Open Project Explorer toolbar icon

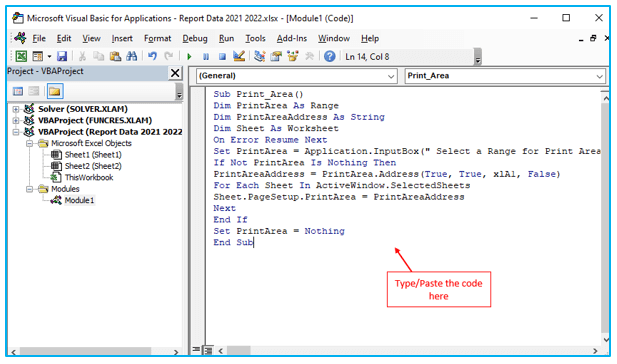point(259,57)
